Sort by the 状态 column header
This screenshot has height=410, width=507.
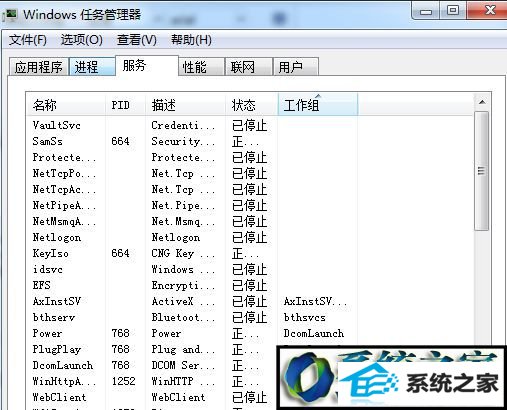[252, 105]
